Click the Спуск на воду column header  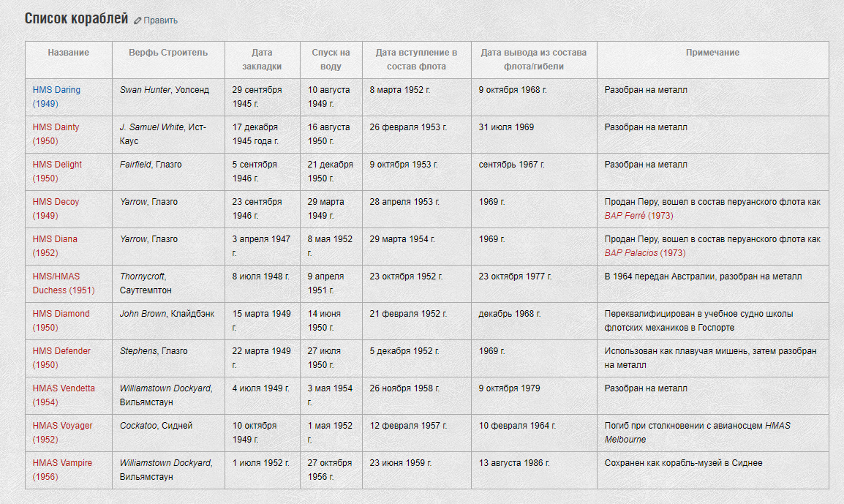tap(331, 60)
